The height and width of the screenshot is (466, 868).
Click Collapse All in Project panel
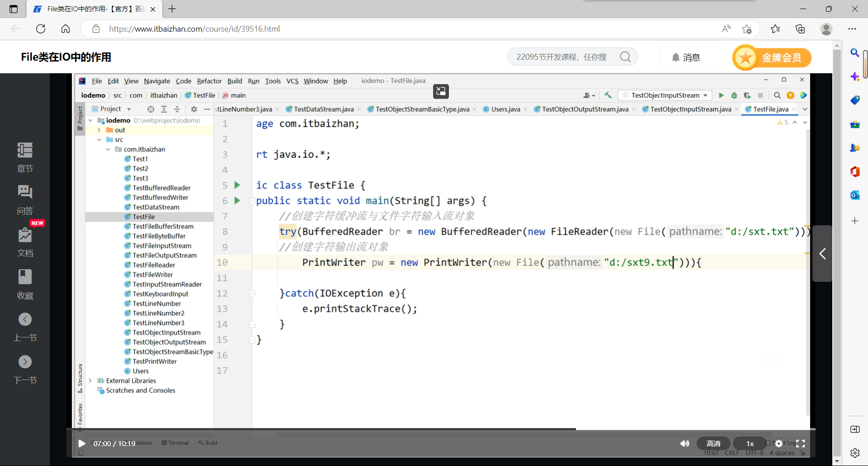pos(177,109)
